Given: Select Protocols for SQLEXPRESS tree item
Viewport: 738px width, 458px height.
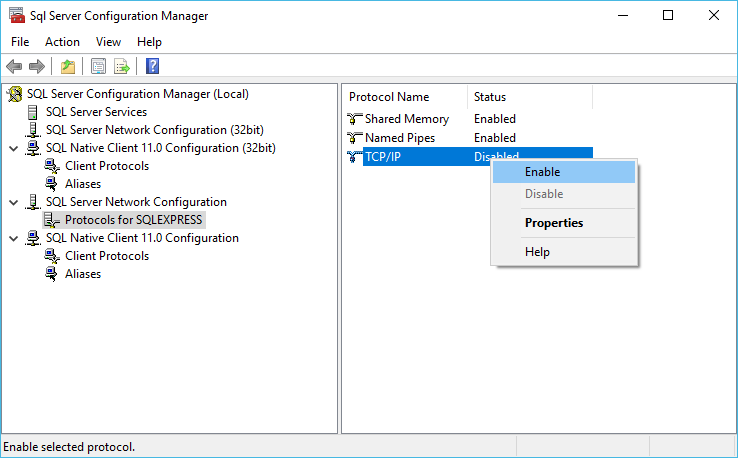Looking at the screenshot, I should 134,220.
